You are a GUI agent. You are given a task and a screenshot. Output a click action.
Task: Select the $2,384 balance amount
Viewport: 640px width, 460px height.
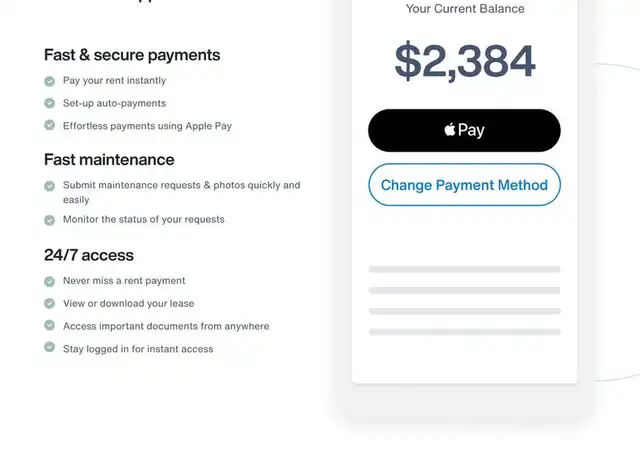(464, 61)
